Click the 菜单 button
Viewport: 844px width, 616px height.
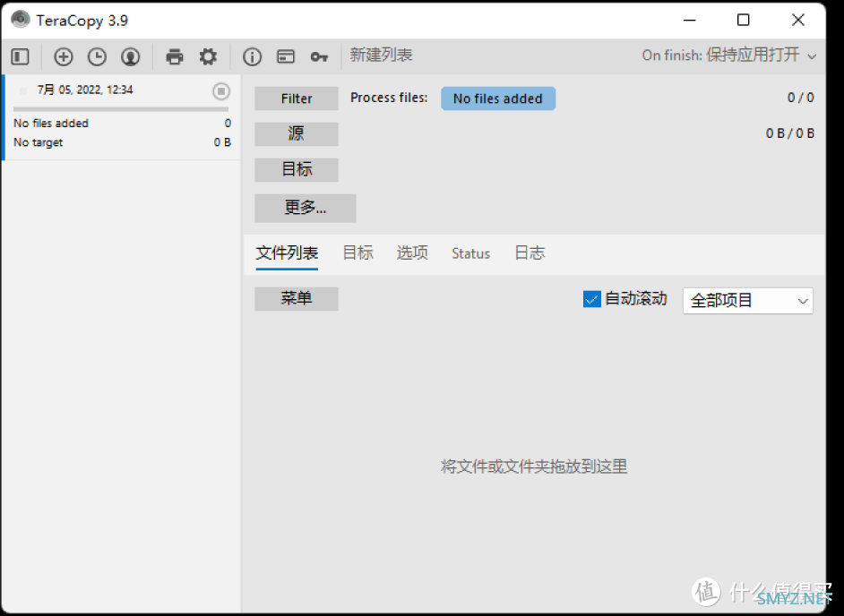click(297, 298)
